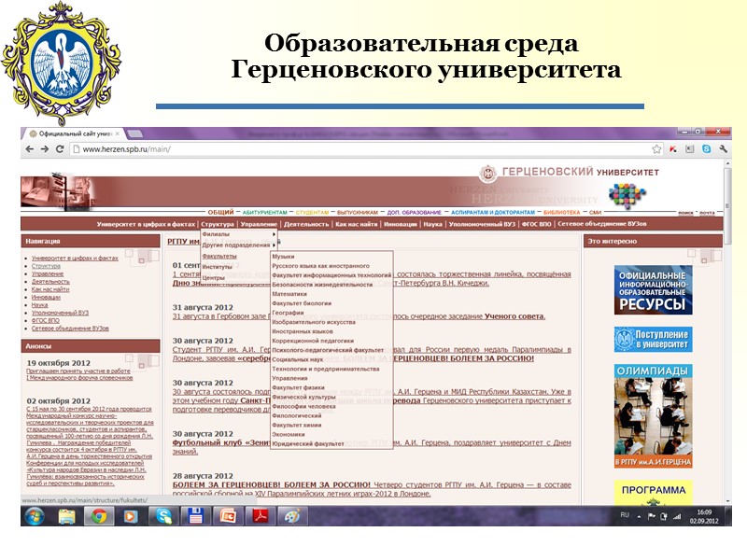Open Windows Explorer from taskbar
Viewport: 747px width, 560px height.
(x=66, y=516)
